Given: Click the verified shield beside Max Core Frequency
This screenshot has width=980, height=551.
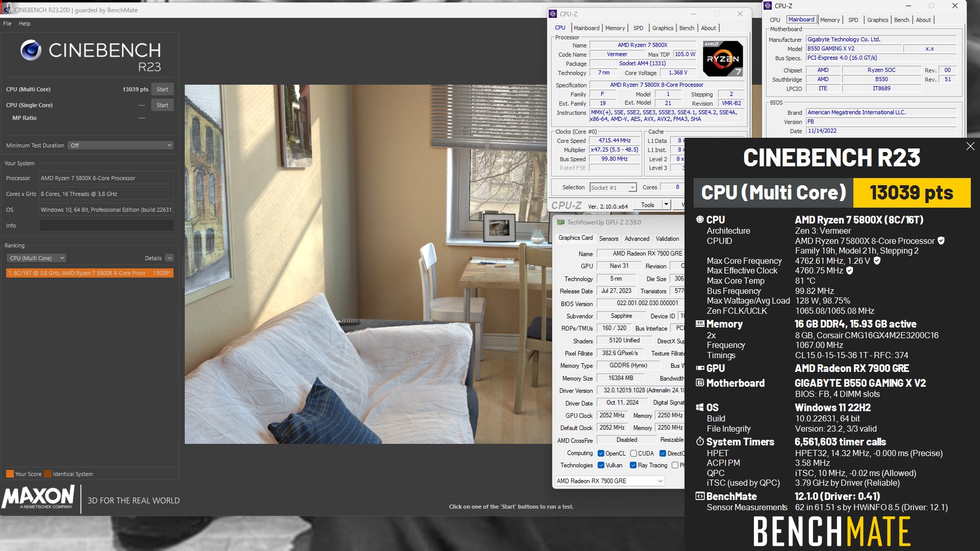Looking at the screenshot, I should [877, 261].
